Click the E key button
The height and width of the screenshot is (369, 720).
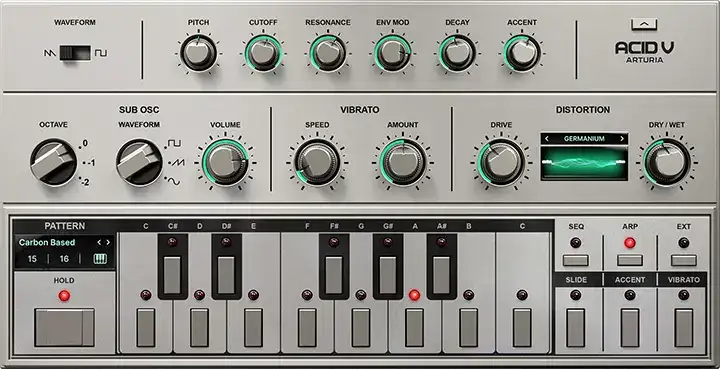pos(253,328)
